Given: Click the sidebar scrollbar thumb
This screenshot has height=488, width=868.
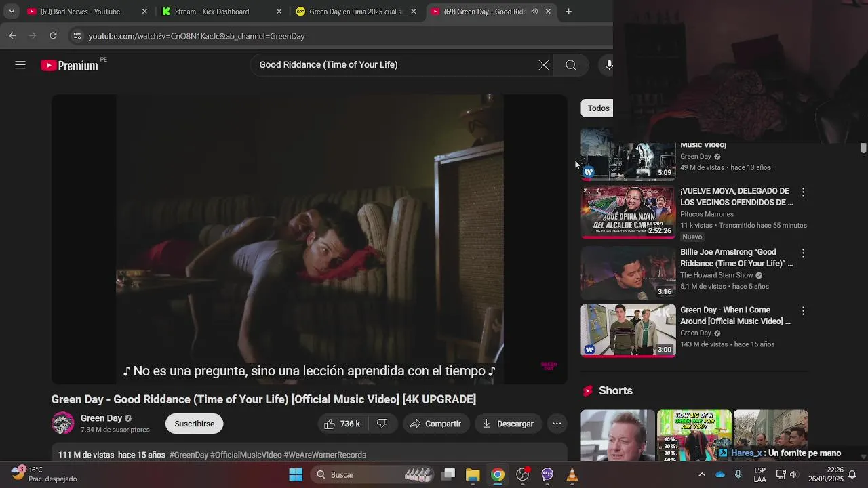Looking at the screenshot, I should 863,148.
